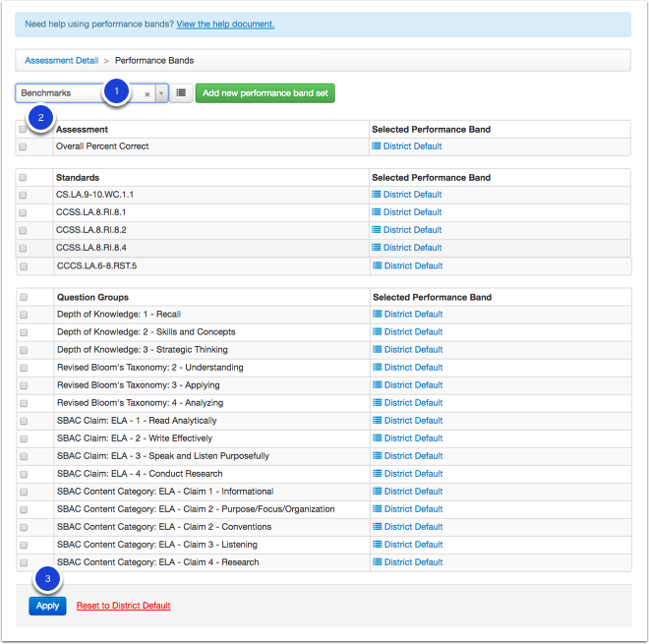The height and width of the screenshot is (644, 649).
Task: Check the Overall Percent Correct checkbox
Action: coord(23,146)
